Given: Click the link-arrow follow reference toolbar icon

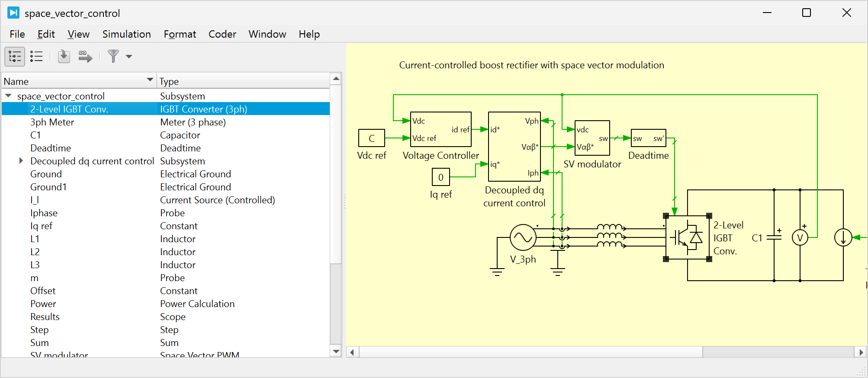Looking at the screenshot, I should click(x=85, y=57).
